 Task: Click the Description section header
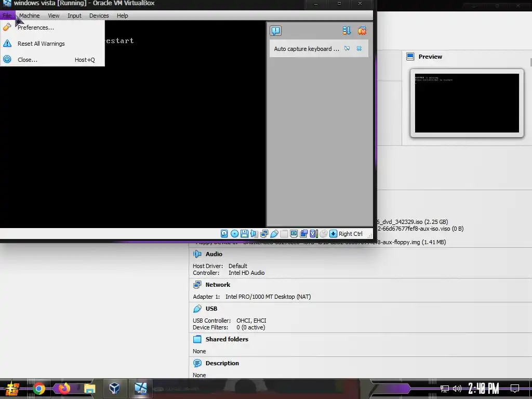[x=222, y=363]
